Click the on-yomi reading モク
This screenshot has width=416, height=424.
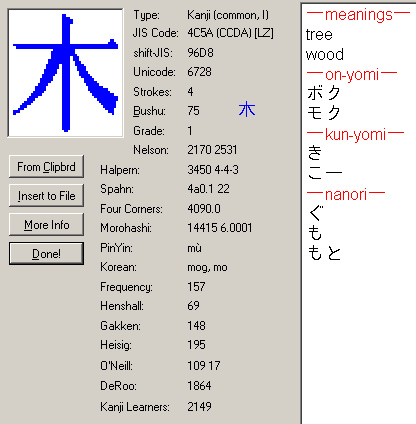pos(324,113)
